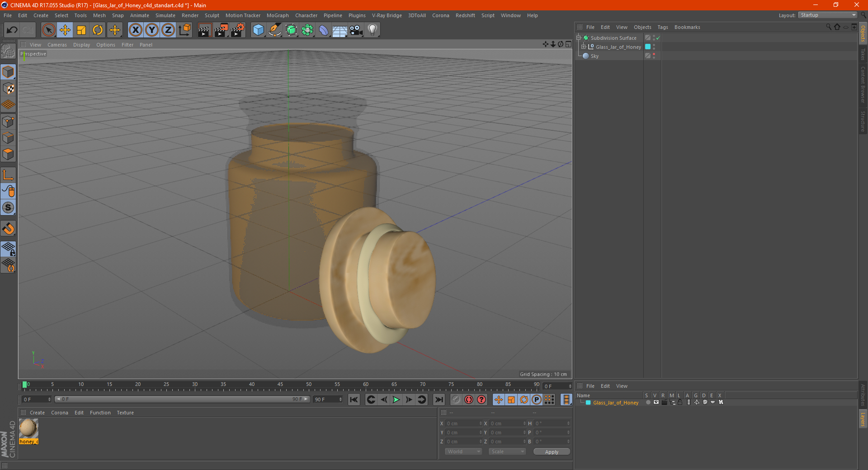The image size is (868, 470).
Task: Add a light object
Action: pos(373,30)
